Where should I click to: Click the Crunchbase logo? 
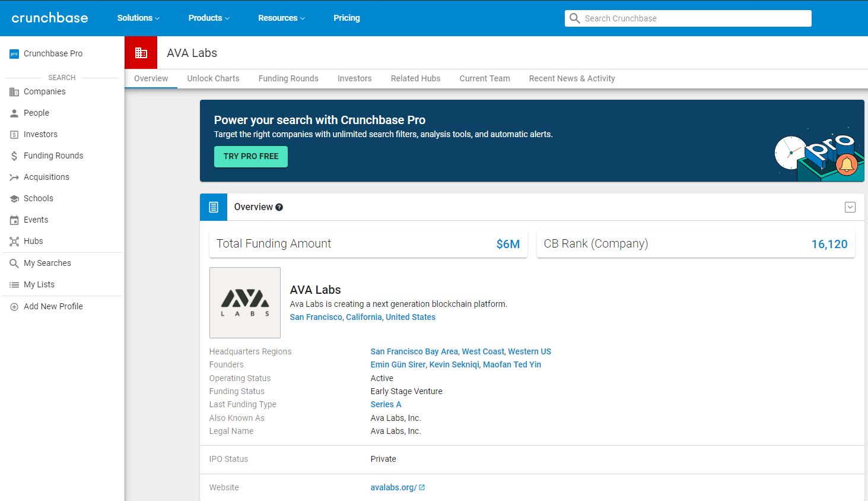(50, 18)
